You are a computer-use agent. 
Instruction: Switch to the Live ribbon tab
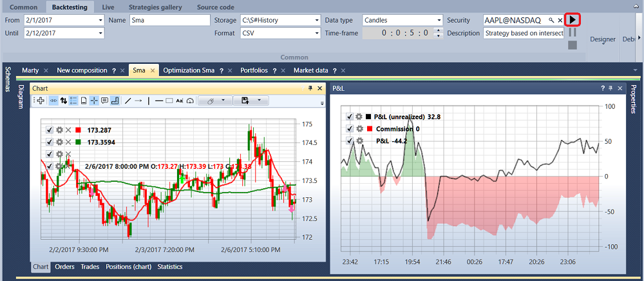click(108, 7)
